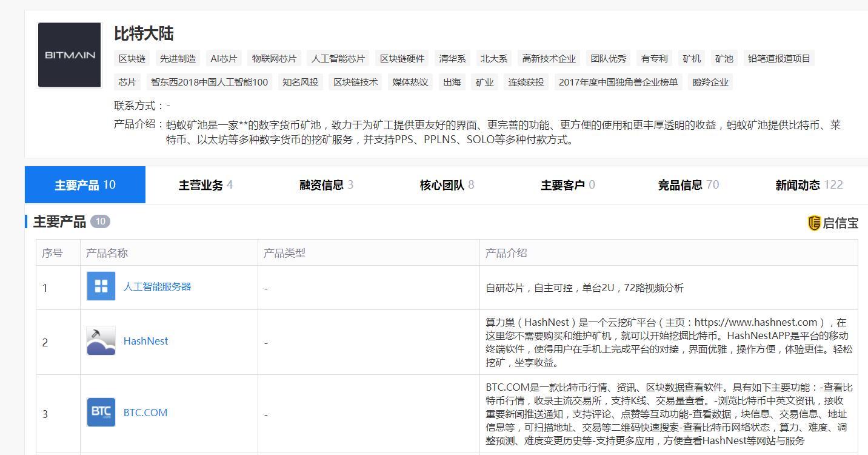The width and height of the screenshot is (868, 455).
Task: Open the 融资信息 tab
Action: (326, 185)
